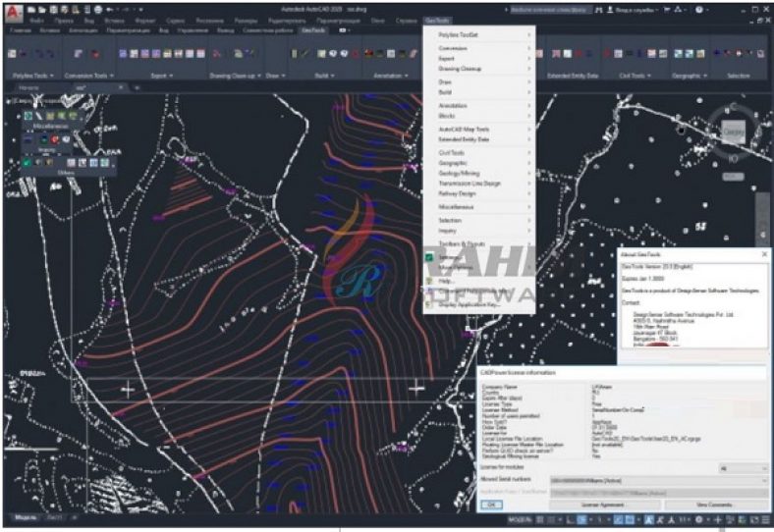This screenshot has height=532, width=774.
Task: Click the workspace switching gear in status bar
Action: point(698,519)
